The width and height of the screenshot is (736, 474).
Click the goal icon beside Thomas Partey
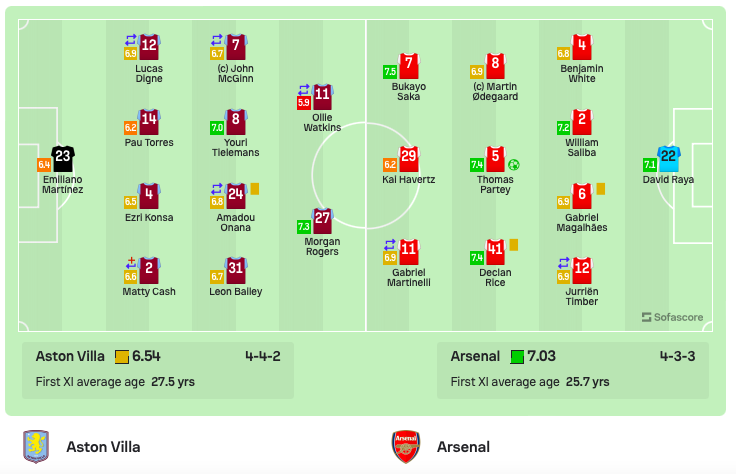pyautogui.click(x=514, y=165)
